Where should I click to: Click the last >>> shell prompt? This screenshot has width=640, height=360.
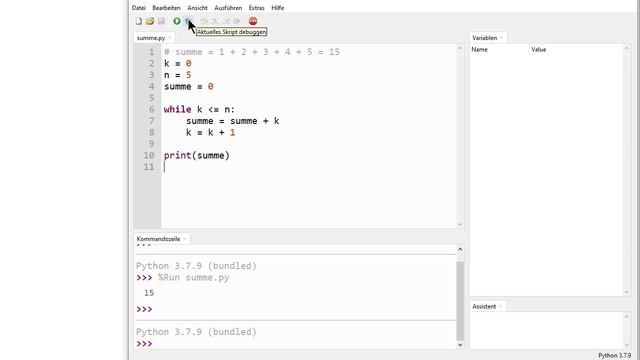[144, 344]
